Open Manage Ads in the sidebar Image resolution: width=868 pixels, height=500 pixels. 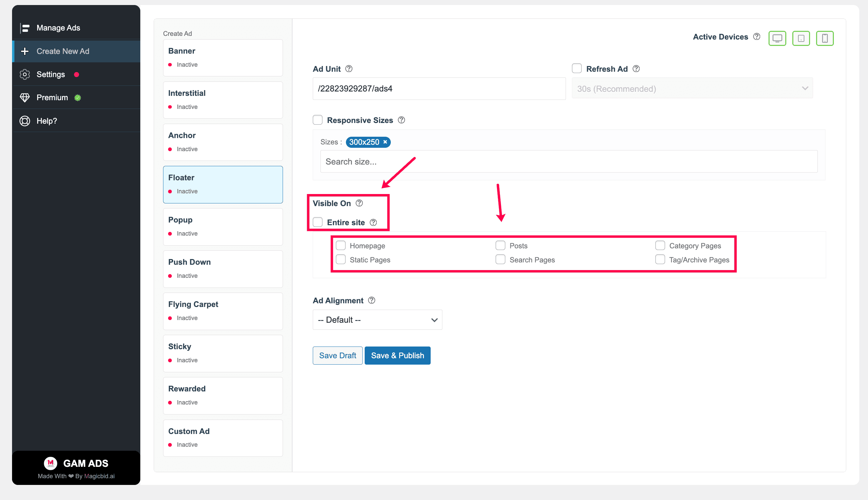76,28
